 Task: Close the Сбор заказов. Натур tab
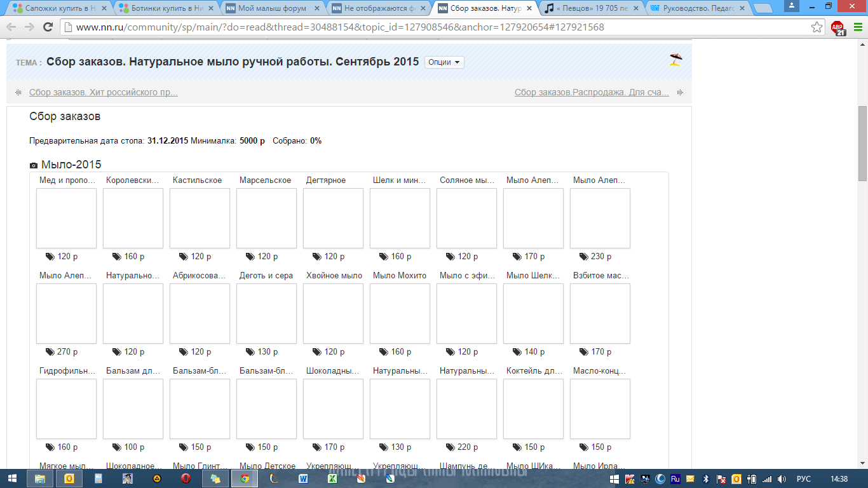tap(529, 9)
